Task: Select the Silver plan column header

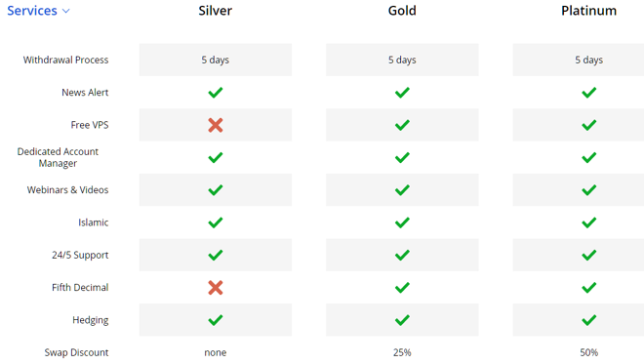Action: (216, 11)
